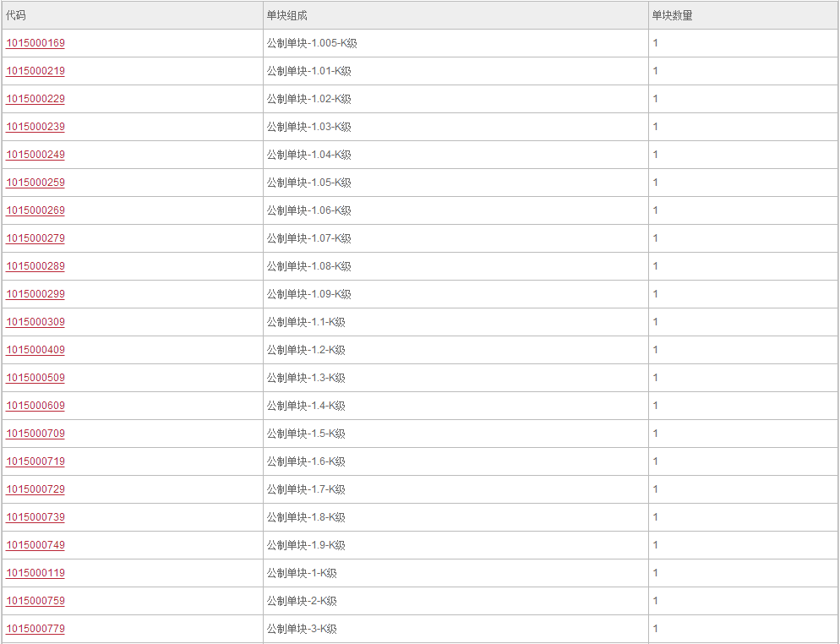This screenshot has width=840, height=644.
Task: Open product code link 1015000279
Action: pos(35,237)
